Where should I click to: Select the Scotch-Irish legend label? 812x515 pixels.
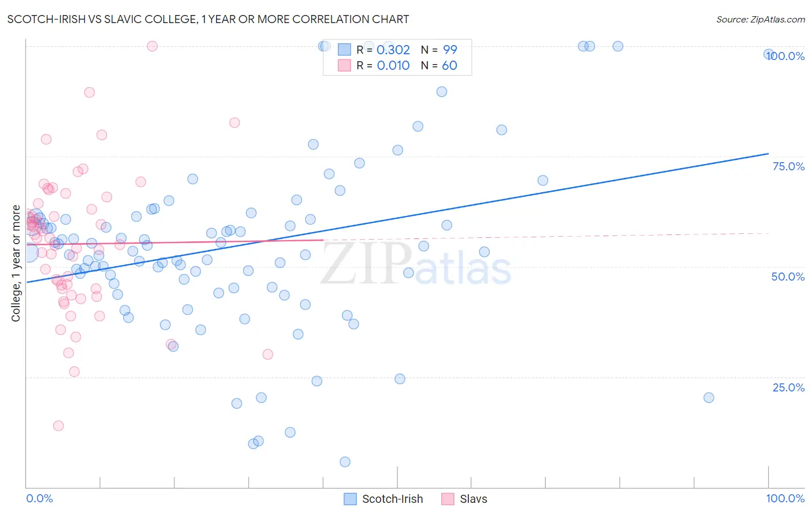coord(392,499)
